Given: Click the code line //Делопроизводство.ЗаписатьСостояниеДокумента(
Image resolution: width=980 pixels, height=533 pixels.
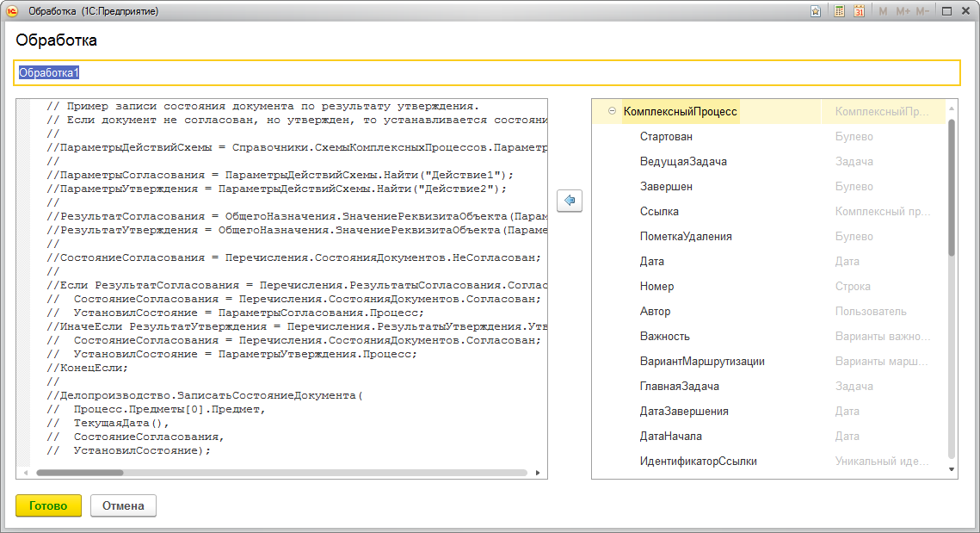Looking at the screenshot, I should [205, 395].
